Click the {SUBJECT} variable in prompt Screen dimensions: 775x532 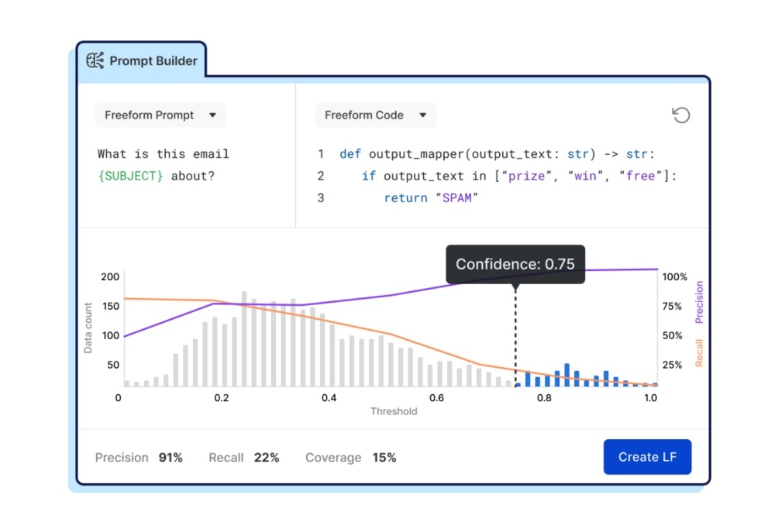[131, 176]
